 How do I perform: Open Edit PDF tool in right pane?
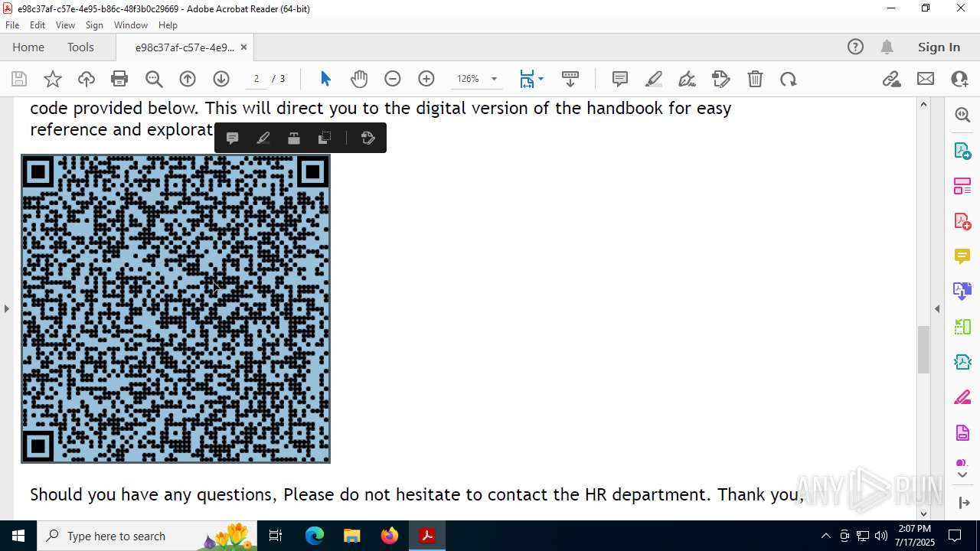click(x=962, y=185)
